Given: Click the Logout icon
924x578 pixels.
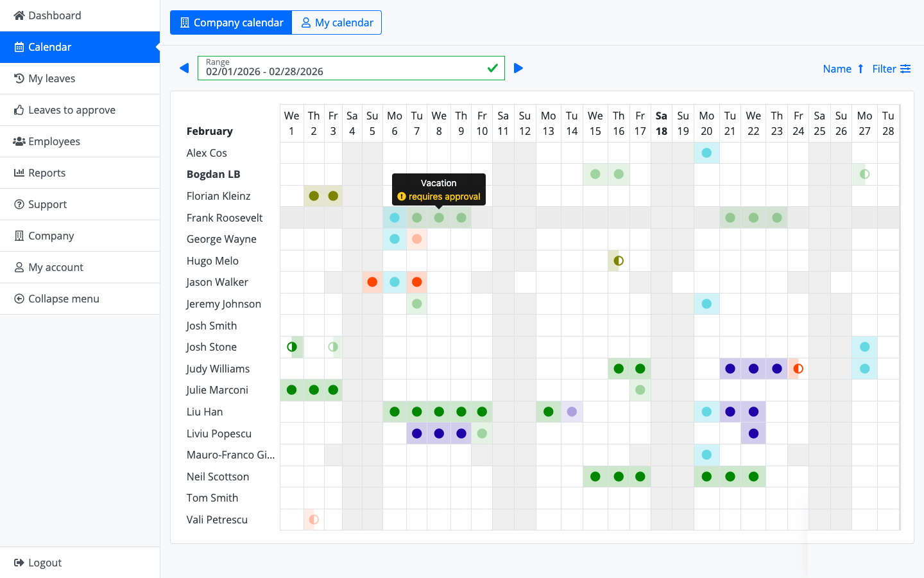Looking at the screenshot, I should point(19,563).
